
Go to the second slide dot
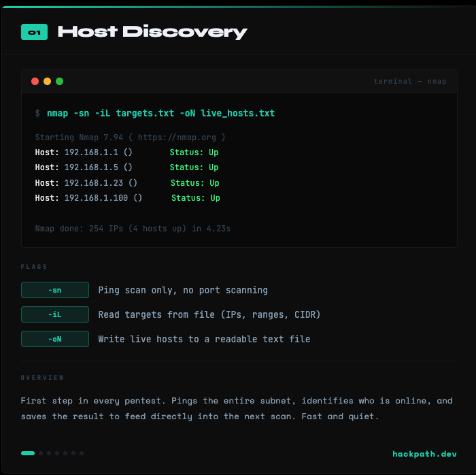(x=41, y=453)
